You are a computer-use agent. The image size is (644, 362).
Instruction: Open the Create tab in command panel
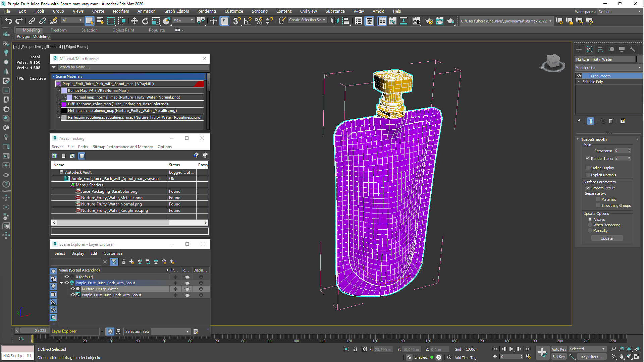coord(579,49)
